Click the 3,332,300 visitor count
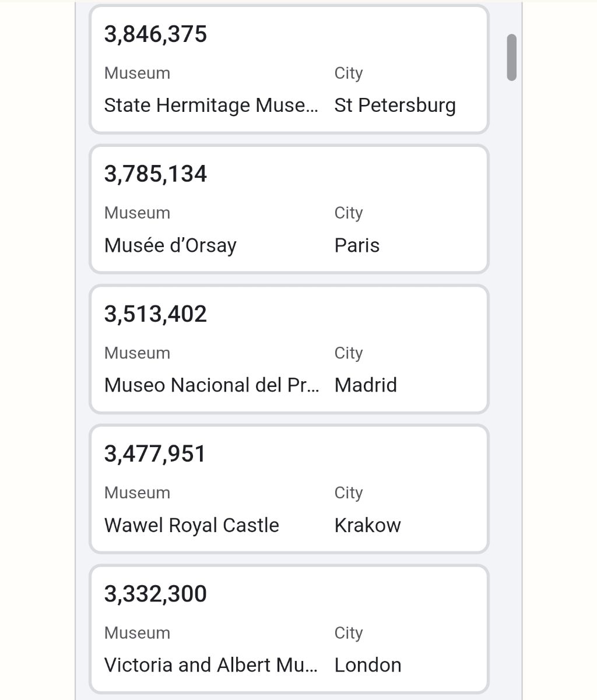597x700 pixels. [x=156, y=594]
